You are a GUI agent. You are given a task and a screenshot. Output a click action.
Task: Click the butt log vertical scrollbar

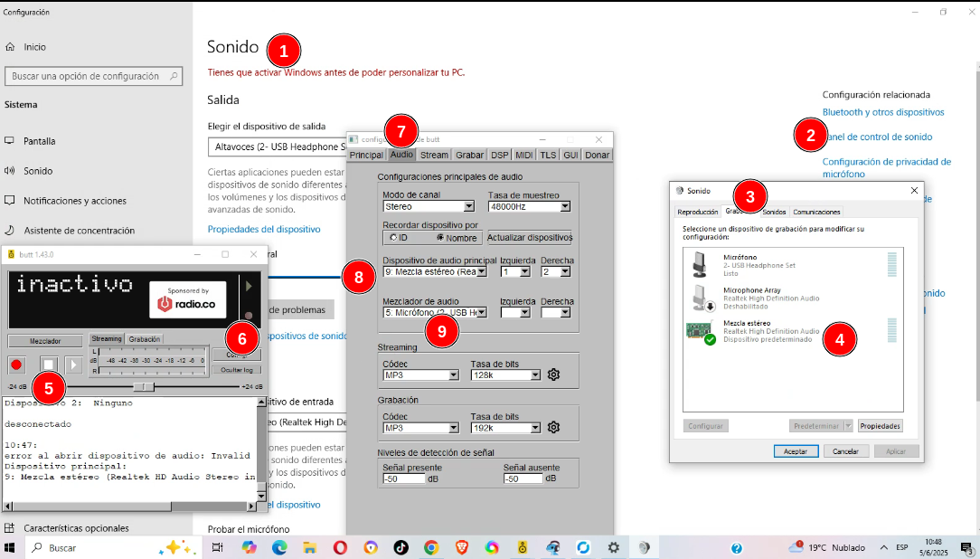tap(261, 450)
